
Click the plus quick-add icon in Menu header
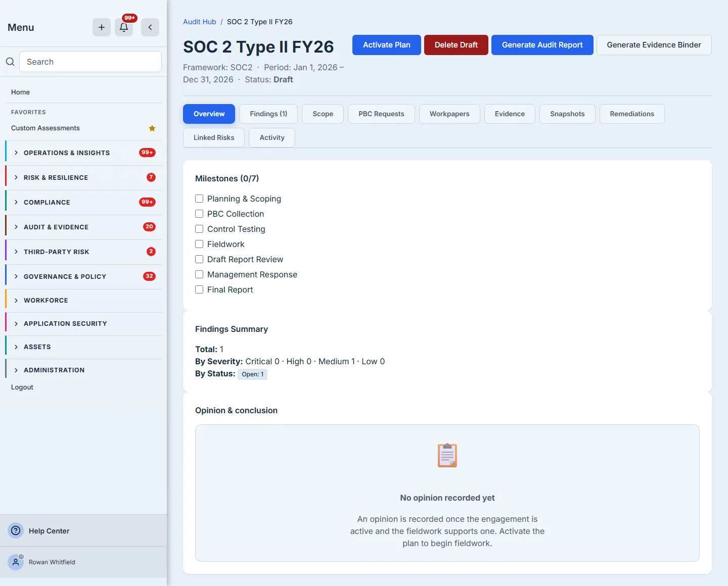[102, 27]
